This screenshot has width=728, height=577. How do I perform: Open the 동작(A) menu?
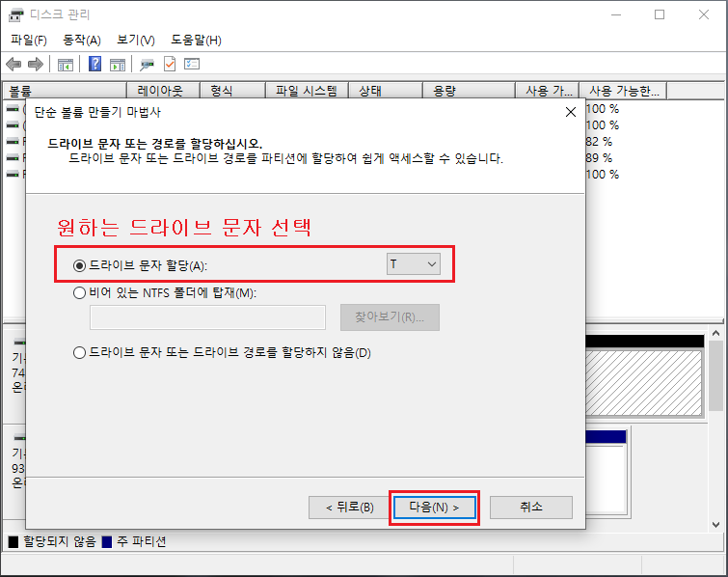click(82, 40)
